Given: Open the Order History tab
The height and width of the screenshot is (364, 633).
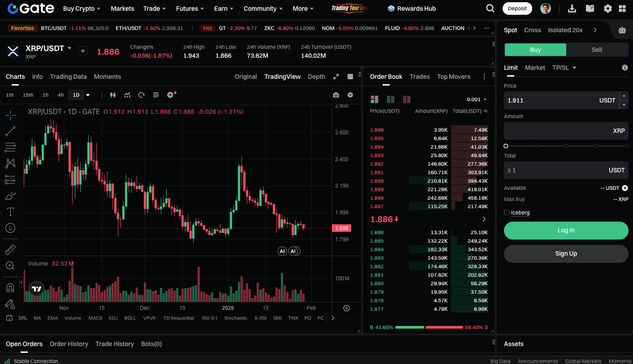Looking at the screenshot, I should tap(69, 344).
